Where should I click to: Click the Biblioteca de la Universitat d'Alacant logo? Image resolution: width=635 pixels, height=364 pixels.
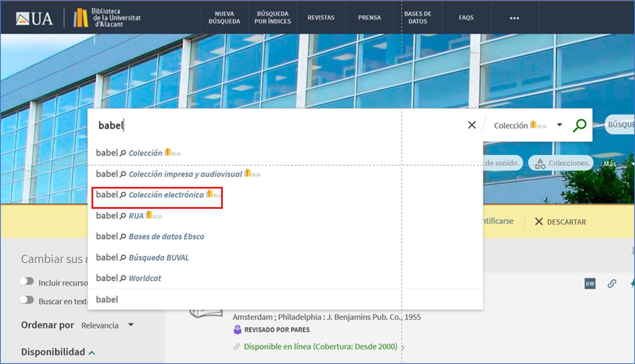107,18
